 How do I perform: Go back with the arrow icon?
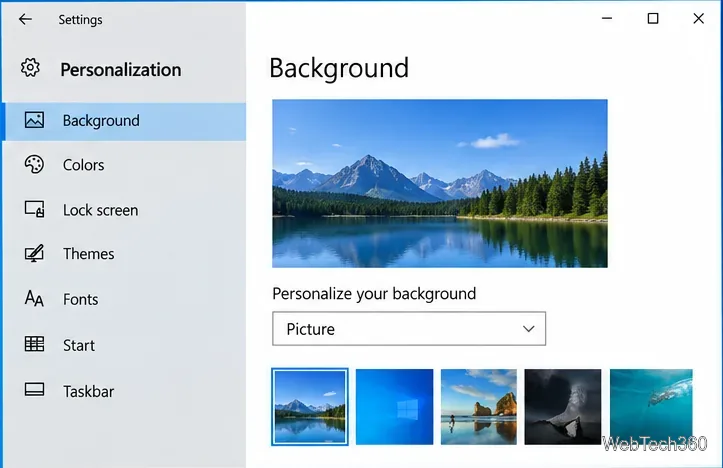point(25,19)
